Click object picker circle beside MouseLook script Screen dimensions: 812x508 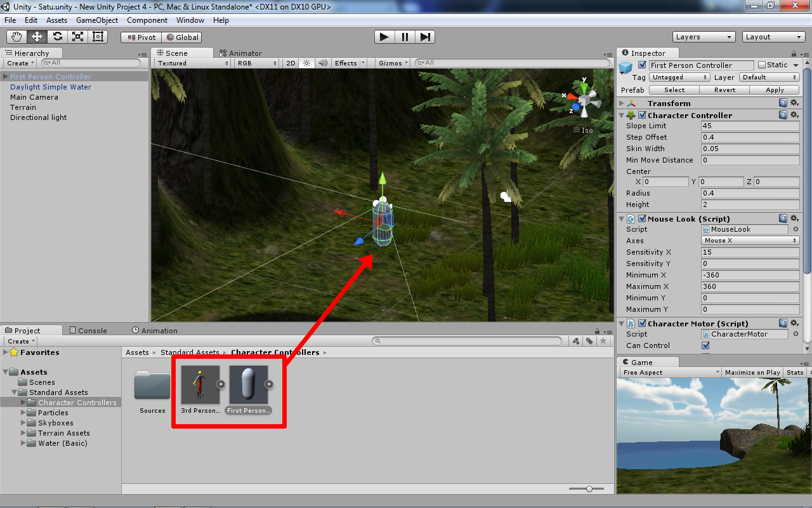[796, 229]
